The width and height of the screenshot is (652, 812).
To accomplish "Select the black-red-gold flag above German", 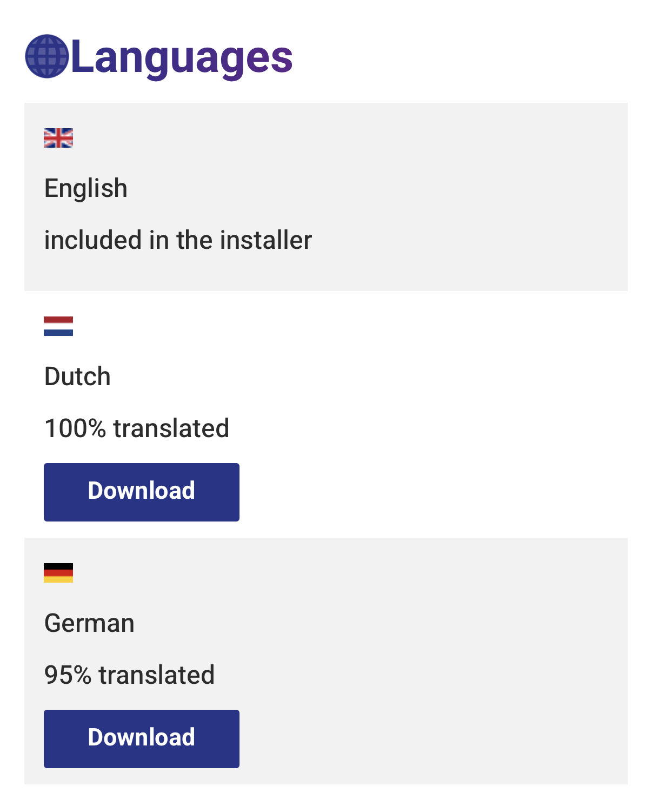I will pyautogui.click(x=58, y=572).
